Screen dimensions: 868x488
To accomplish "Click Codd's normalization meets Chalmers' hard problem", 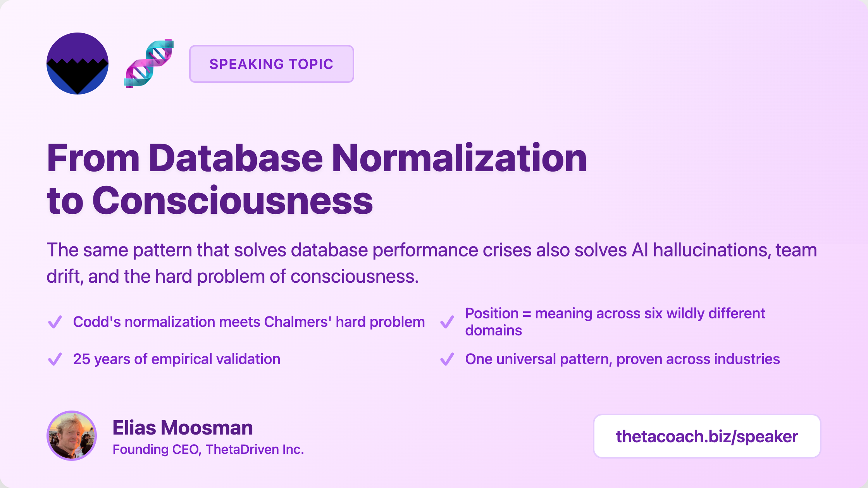I will [x=249, y=322].
